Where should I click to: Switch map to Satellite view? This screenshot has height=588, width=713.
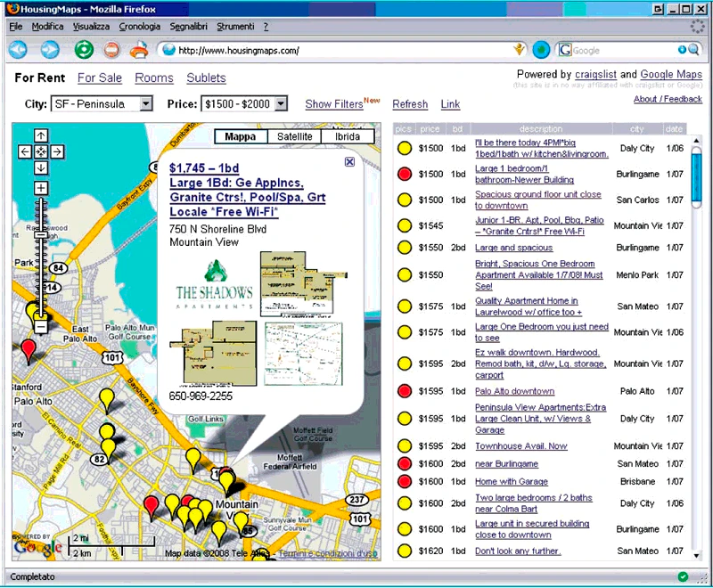(x=294, y=136)
